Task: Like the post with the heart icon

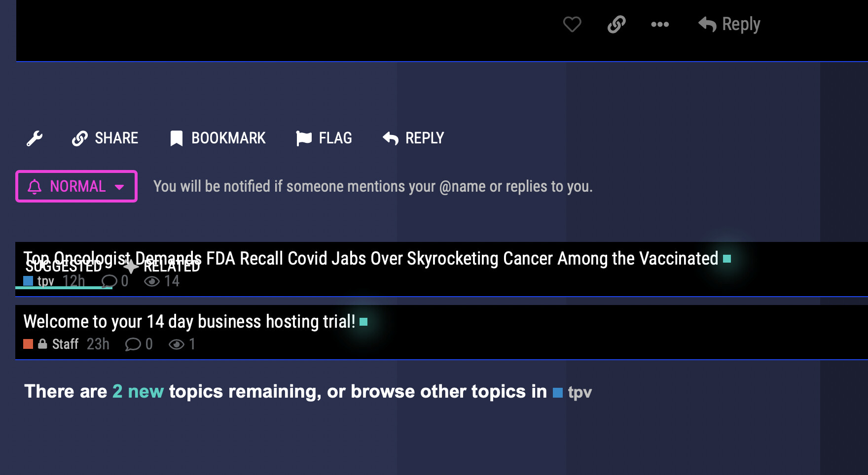Action: click(x=572, y=24)
